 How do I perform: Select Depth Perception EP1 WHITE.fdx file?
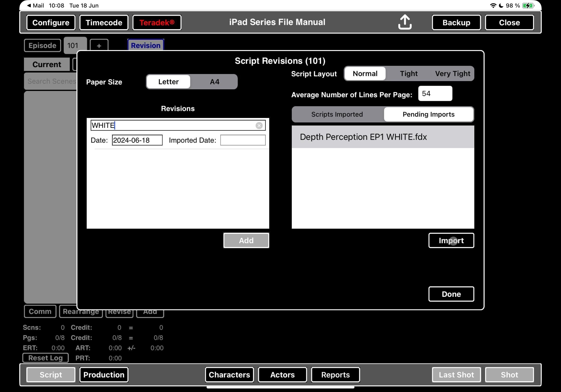coord(363,137)
